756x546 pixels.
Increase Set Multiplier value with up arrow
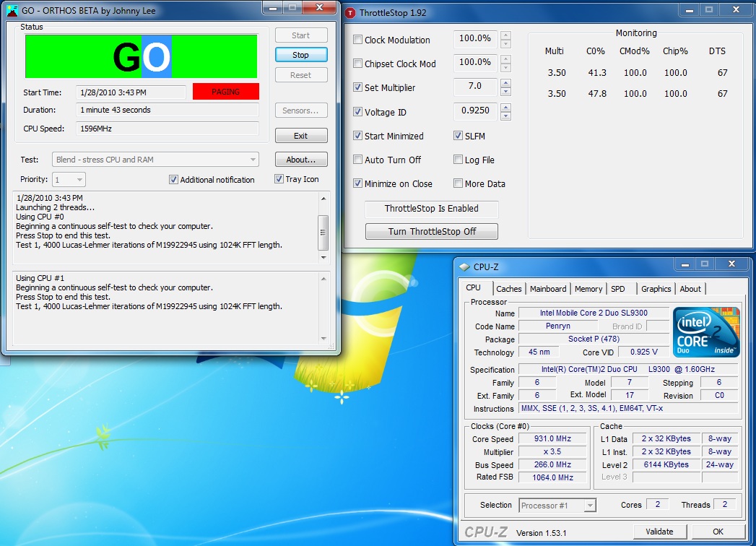click(505, 83)
